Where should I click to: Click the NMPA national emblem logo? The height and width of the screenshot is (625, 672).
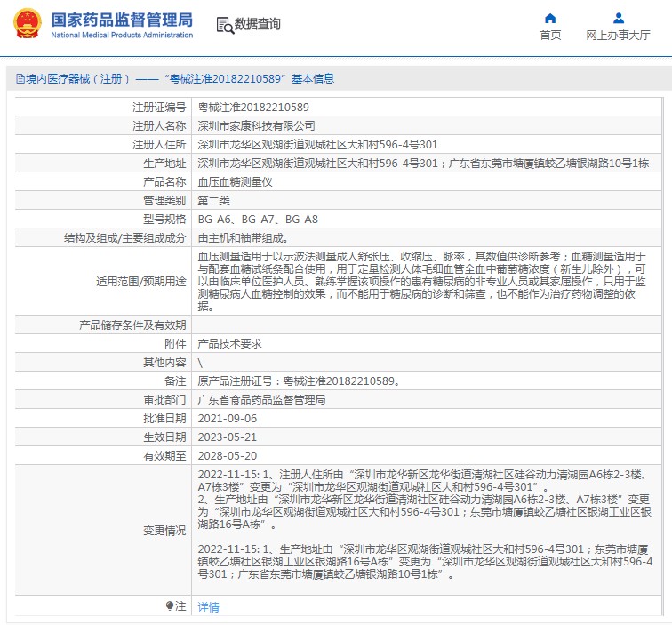coord(28,24)
